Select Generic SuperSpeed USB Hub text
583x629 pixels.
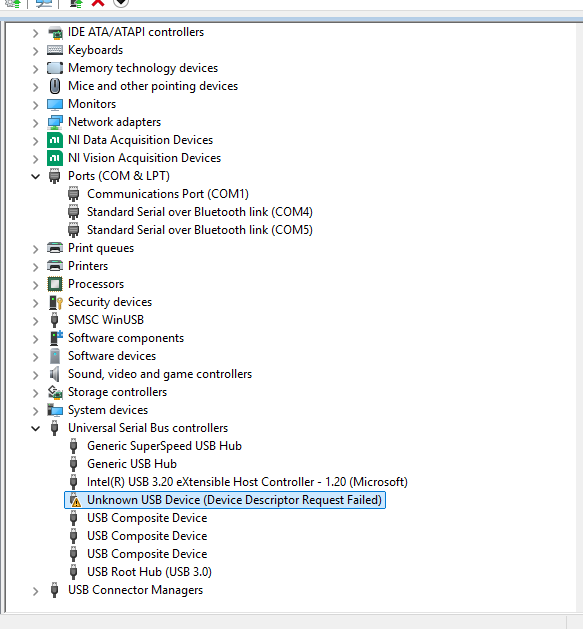[x=165, y=446]
